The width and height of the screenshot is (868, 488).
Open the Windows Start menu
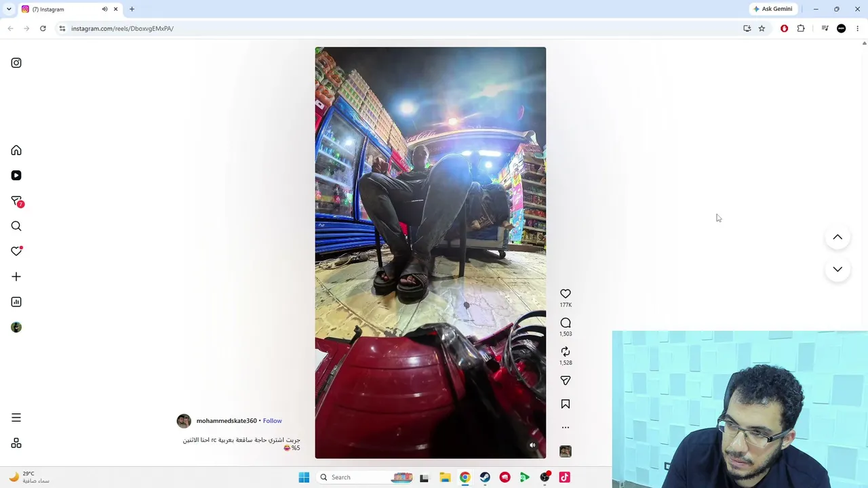tap(304, 477)
